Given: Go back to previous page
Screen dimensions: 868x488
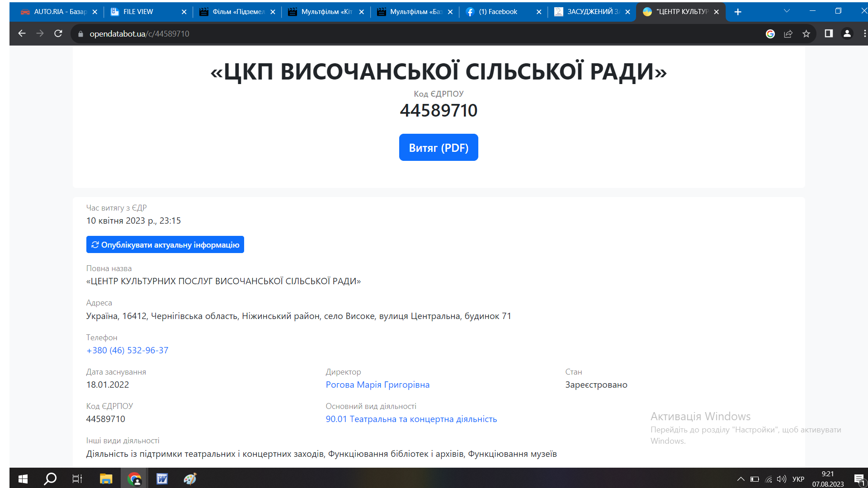Looking at the screenshot, I should [x=22, y=33].
